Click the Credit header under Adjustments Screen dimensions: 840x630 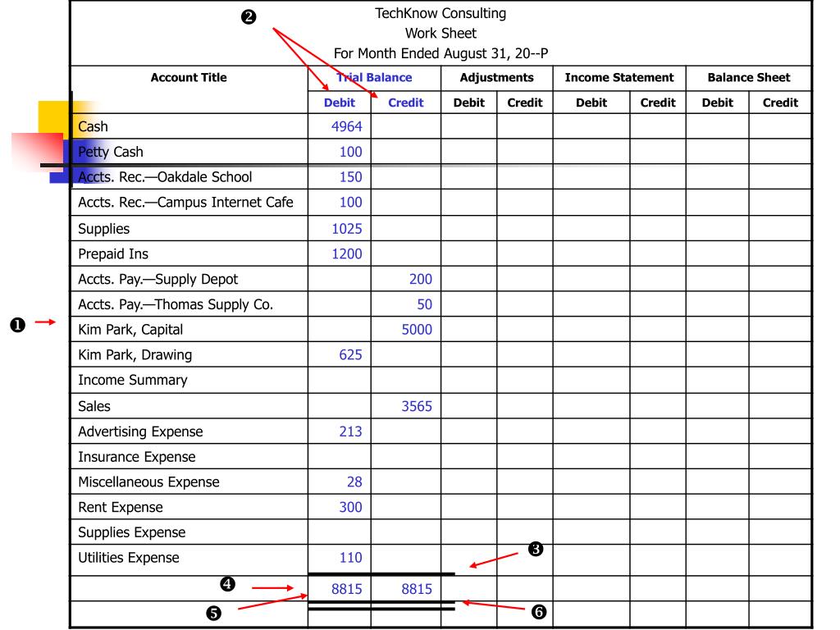click(x=525, y=103)
